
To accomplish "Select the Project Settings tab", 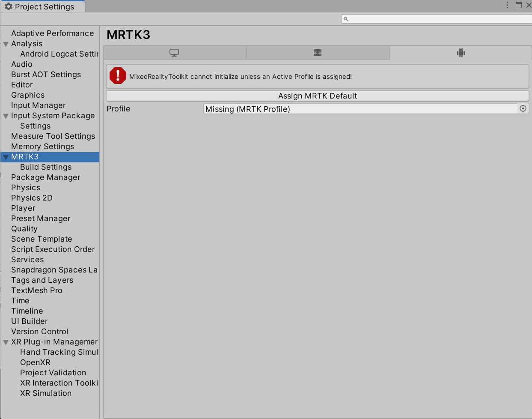I will pos(43,6).
